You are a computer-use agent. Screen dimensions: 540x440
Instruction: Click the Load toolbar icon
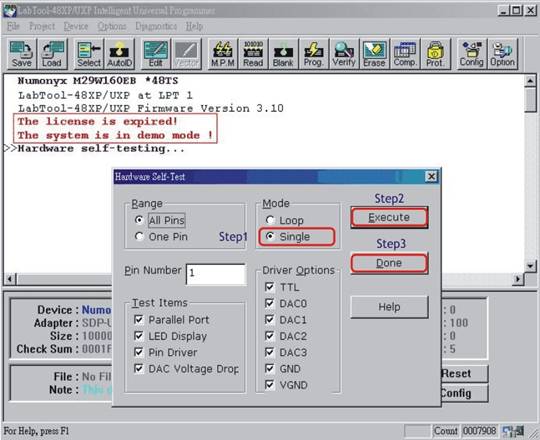click(52, 54)
